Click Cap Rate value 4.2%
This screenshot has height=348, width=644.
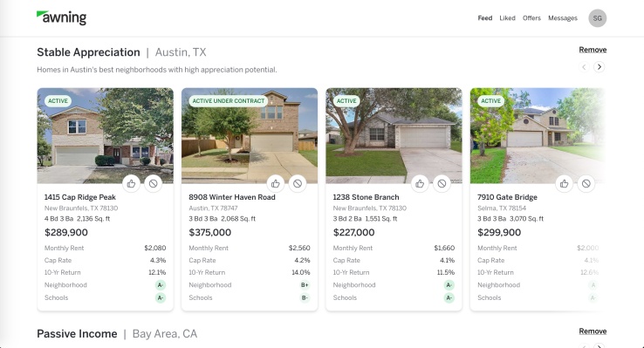click(302, 260)
